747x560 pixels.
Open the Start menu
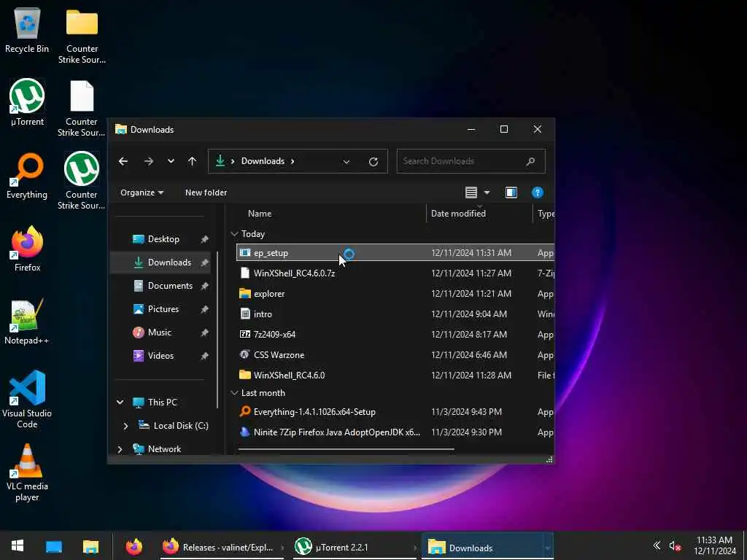[x=18, y=546]
